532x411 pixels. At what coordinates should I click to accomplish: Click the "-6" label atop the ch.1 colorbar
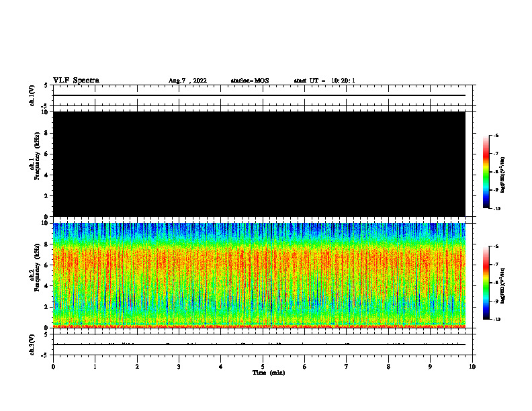[496, 135]
